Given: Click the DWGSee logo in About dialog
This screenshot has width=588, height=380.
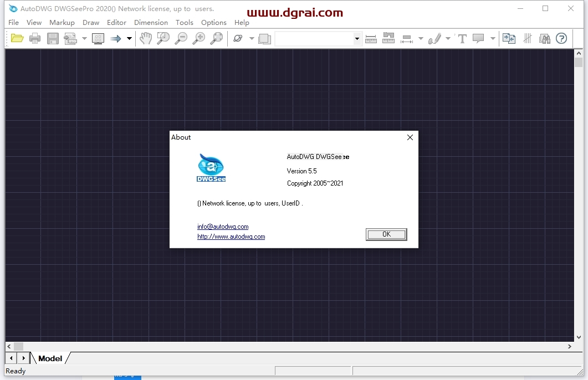Looking at the screenshot, I should click(211, 168).
